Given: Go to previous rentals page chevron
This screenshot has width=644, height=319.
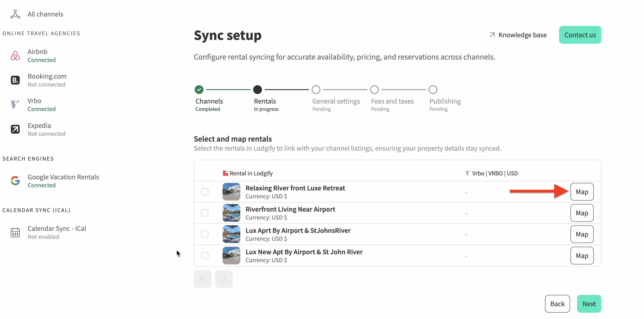Looking at the screenshot, I should (202, 279).
